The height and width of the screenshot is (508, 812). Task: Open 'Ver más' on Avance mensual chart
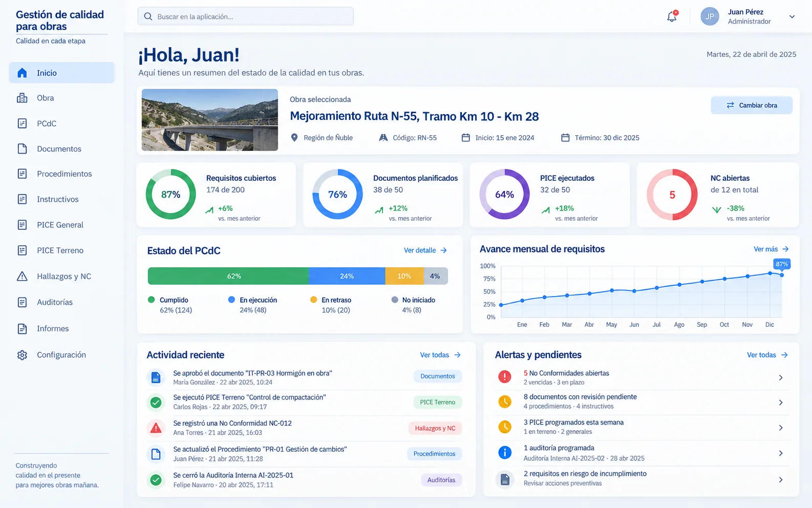(x=771, y=249)
